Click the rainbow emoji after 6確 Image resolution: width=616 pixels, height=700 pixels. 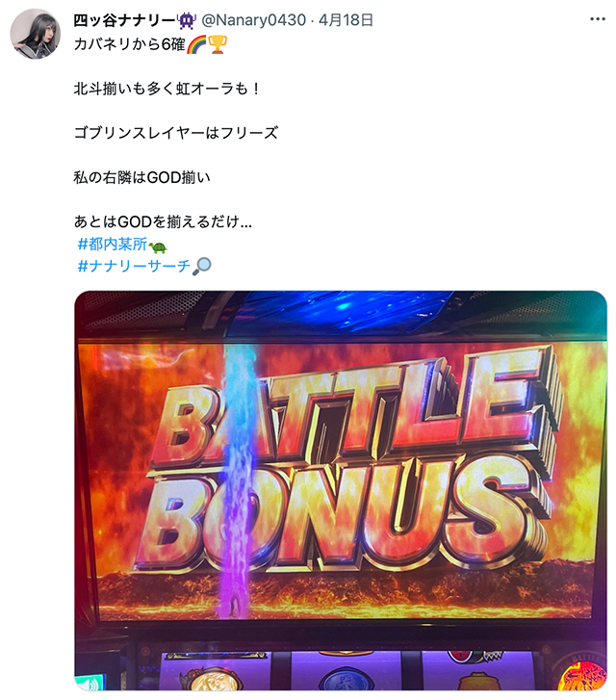click(196, 44)
